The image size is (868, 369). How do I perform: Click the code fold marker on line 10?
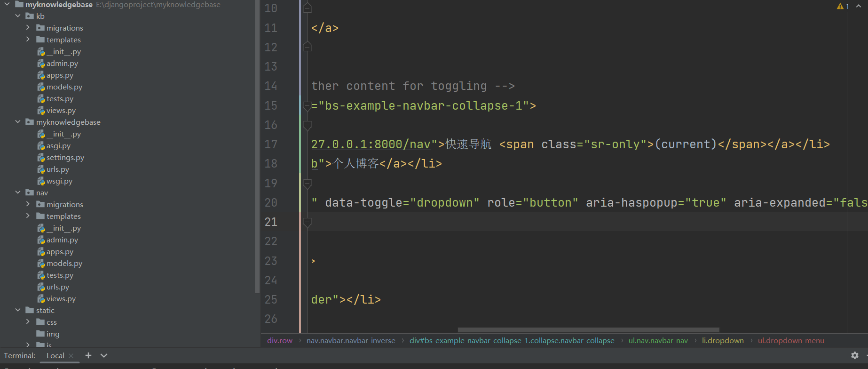(308, 8)
